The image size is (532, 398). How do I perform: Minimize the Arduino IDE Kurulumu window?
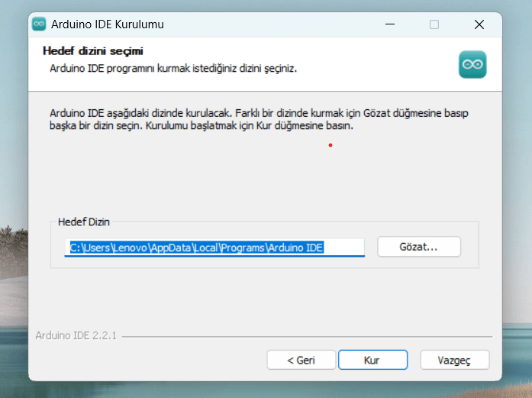point(390,24)
